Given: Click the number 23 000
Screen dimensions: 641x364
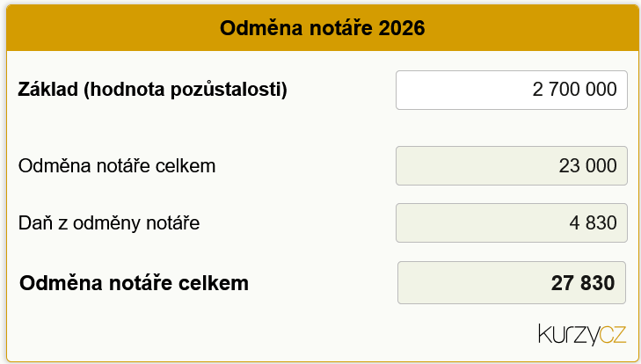Looking at the screenshot, I should click(x=587, y=165).
